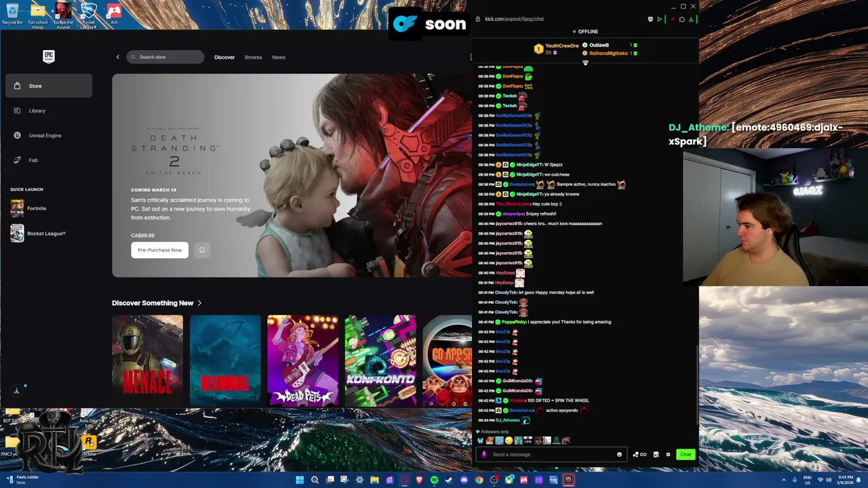Go back with the store arrow

[117, 57]
